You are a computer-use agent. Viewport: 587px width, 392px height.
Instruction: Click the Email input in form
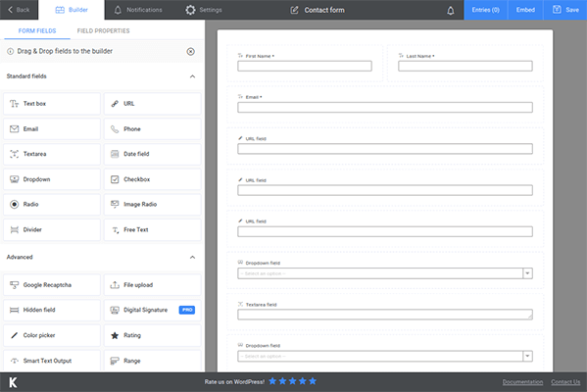pyautogui.click(x=385, y=108)
